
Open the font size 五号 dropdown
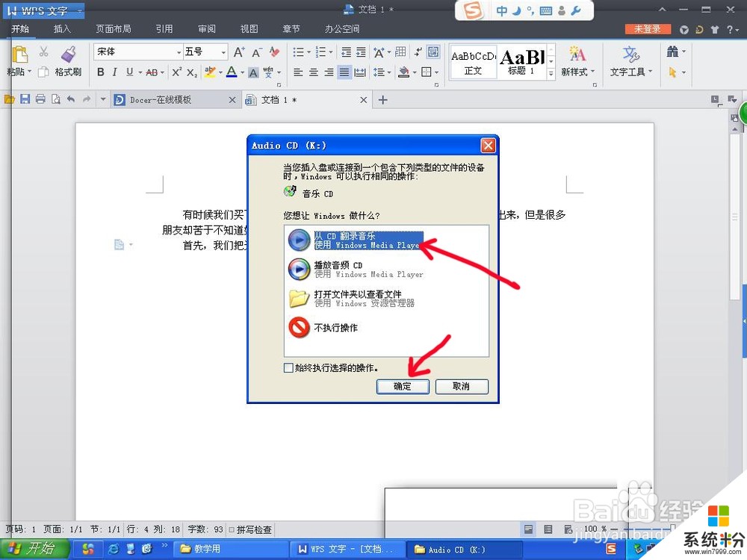(x=223, y=52)
